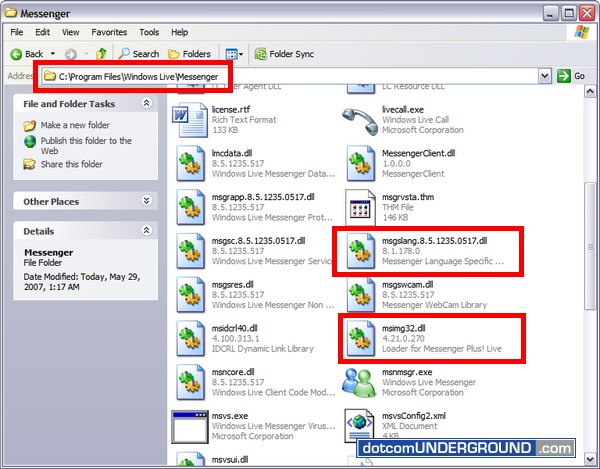Select the msgswcam.dll file icon

(x=360, y=295)
